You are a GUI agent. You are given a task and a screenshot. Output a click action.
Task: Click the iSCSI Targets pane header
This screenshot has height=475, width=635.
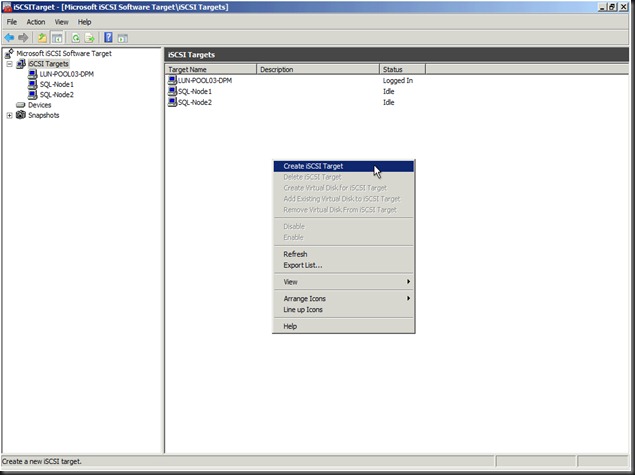[x=396, y=55]
